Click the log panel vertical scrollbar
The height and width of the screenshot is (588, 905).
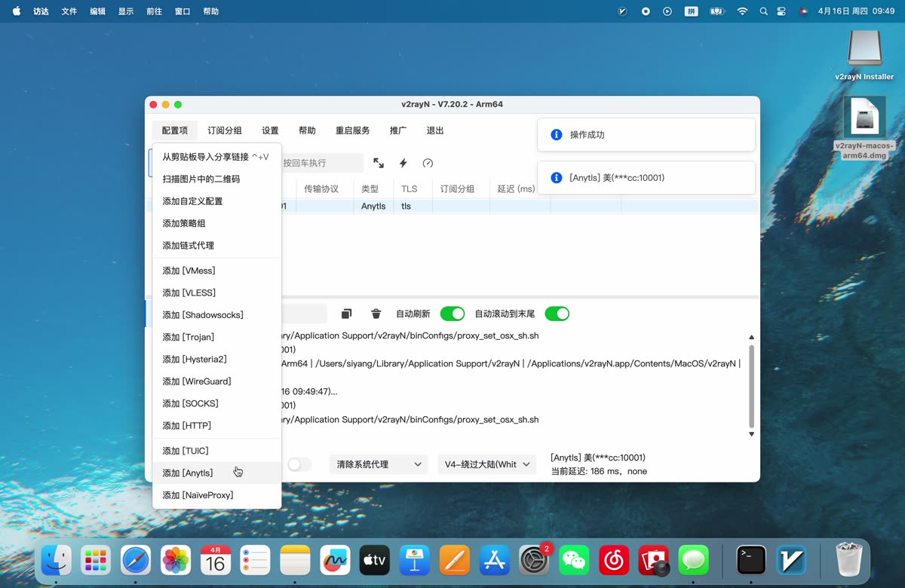click(751, 387)
